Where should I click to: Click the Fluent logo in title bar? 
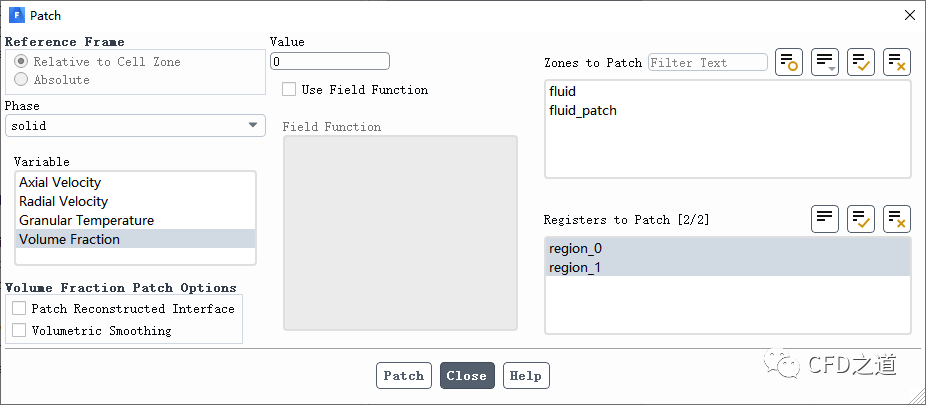point(17,15)
